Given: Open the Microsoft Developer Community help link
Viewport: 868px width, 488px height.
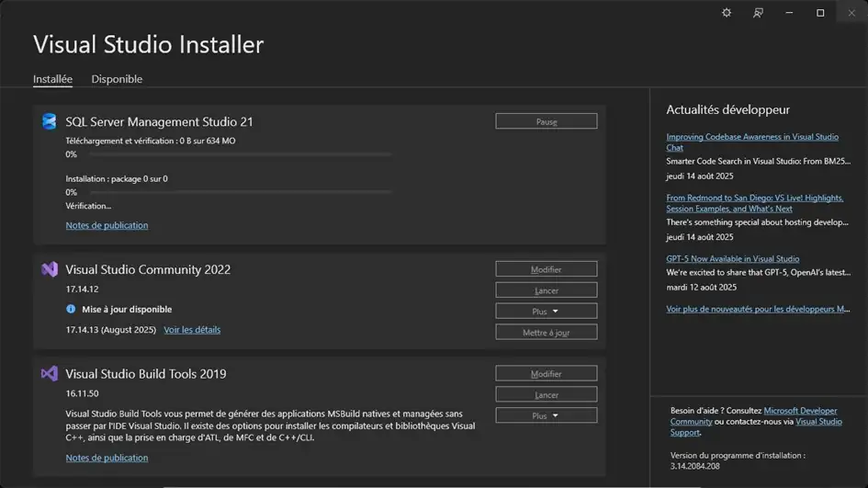Looking at the screenshot, I should pos(753,416).
